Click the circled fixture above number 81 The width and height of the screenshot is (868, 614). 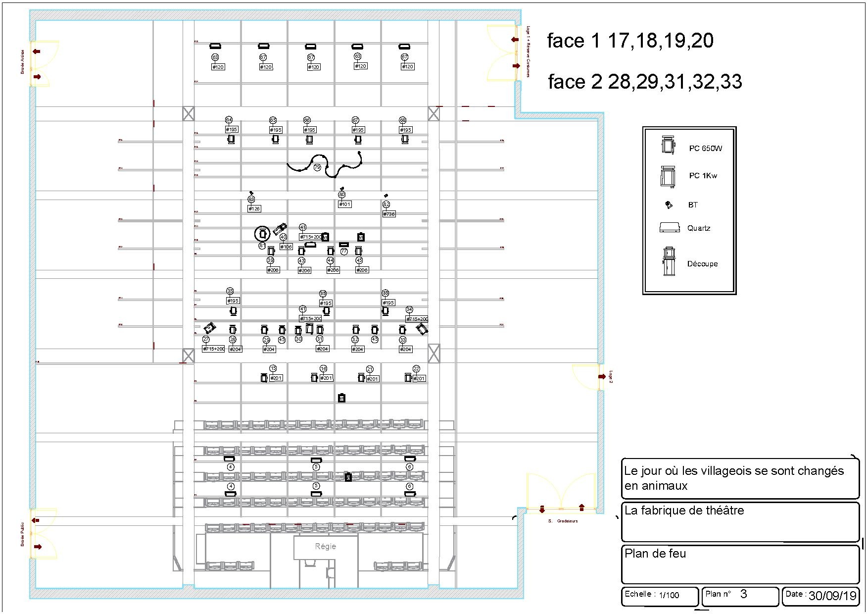tap(262, 233)
